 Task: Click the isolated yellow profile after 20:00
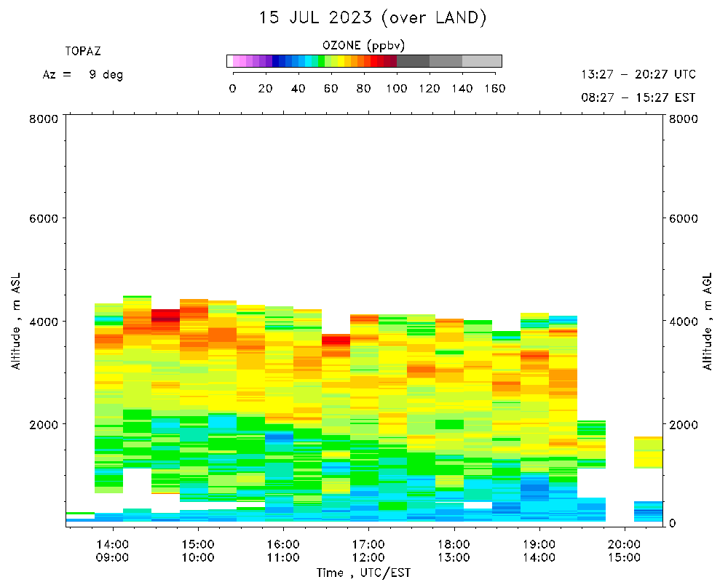[649, 453]
